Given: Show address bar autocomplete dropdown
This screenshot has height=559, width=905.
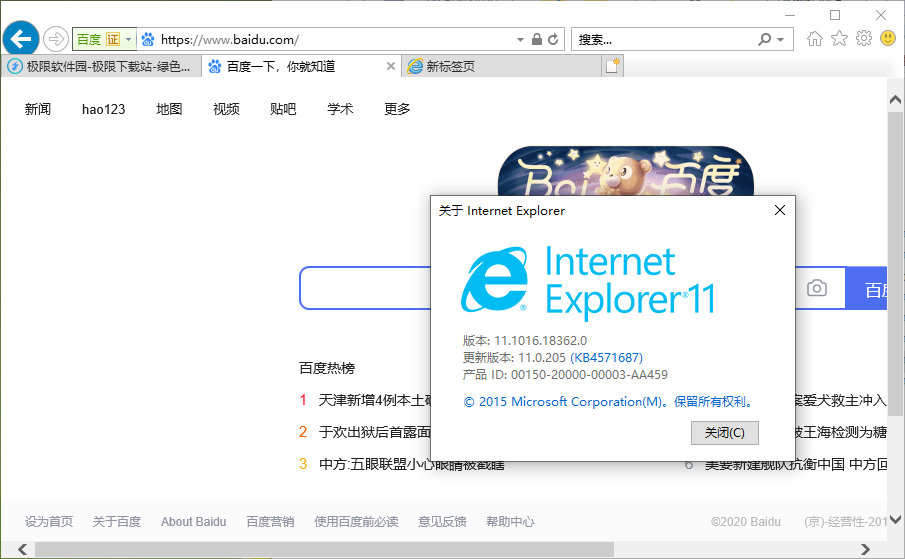Looking at the screenshot, I should pyautogui.click(x=520, y=39).
